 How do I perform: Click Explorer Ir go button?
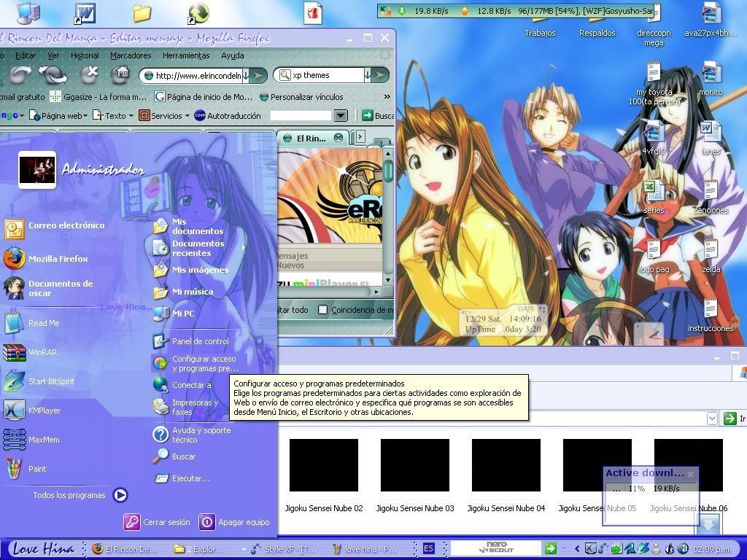coord(734,419)
